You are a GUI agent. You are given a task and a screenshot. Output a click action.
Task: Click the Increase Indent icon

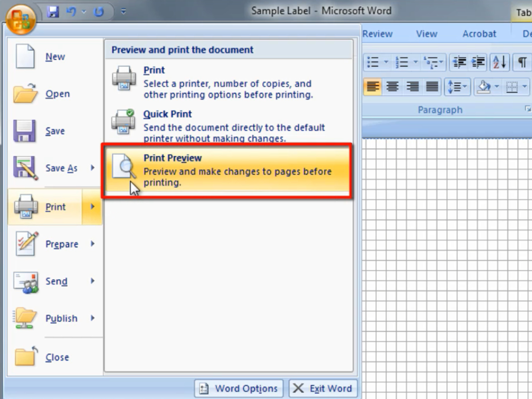click(478, 62)
